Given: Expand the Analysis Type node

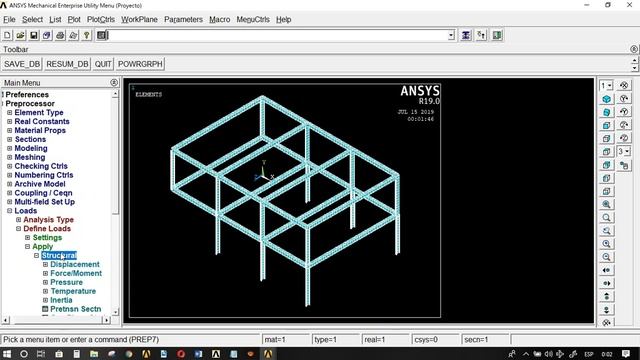Looking at the screenshot, I should (x=18, y=220).
